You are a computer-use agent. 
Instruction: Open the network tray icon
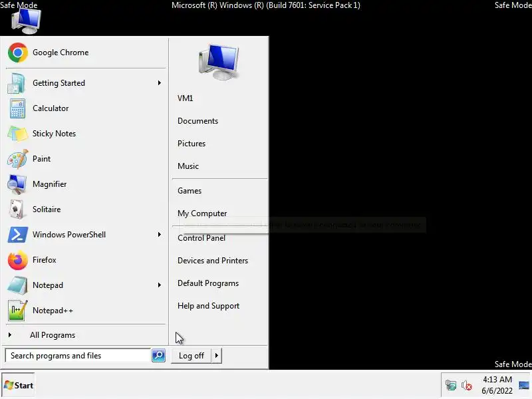tap(451, 386)
